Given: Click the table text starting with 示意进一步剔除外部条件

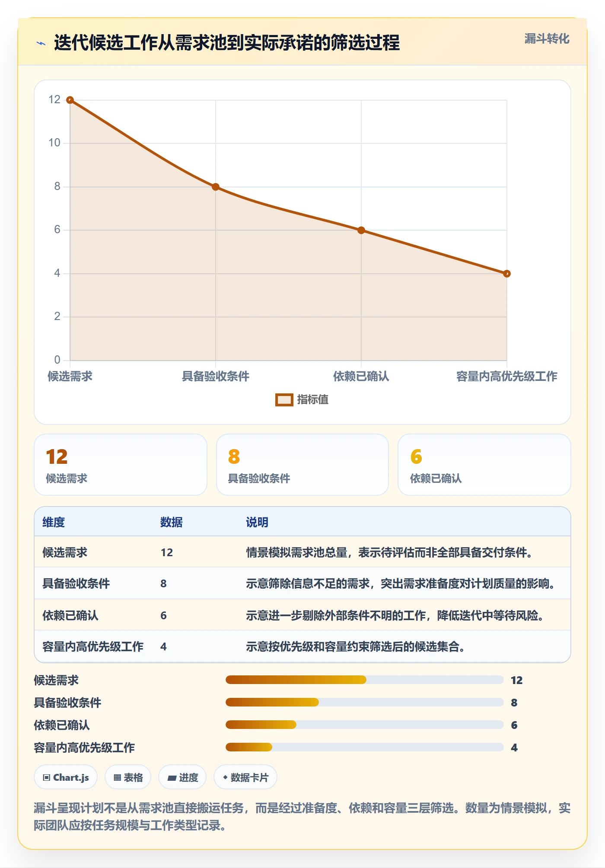Looking at the screenshot, I should click(395, 615).
